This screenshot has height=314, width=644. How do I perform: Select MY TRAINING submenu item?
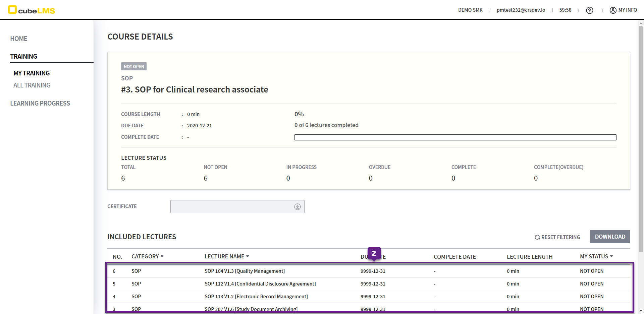[32, 73]
